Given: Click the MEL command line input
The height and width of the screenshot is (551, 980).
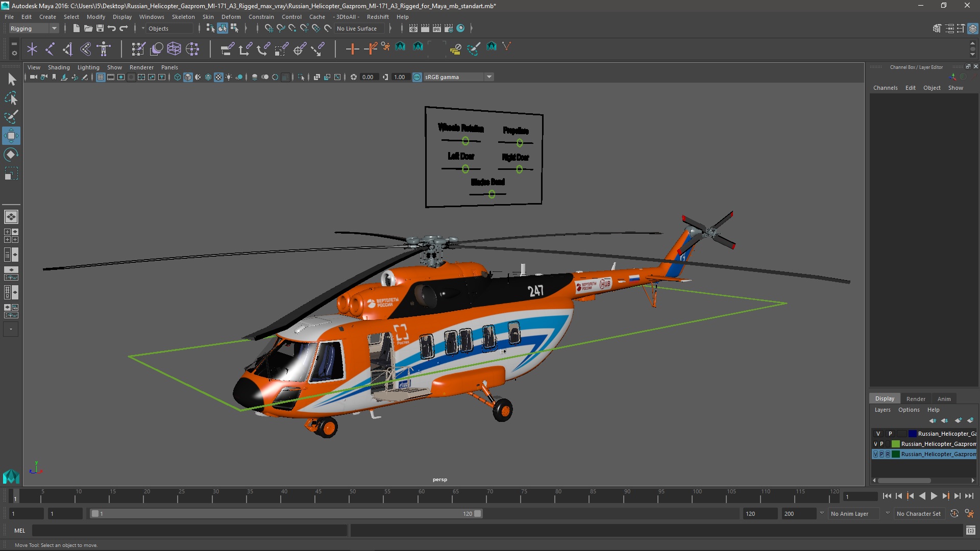Looking at the screenshot, I should click(189, 531).
